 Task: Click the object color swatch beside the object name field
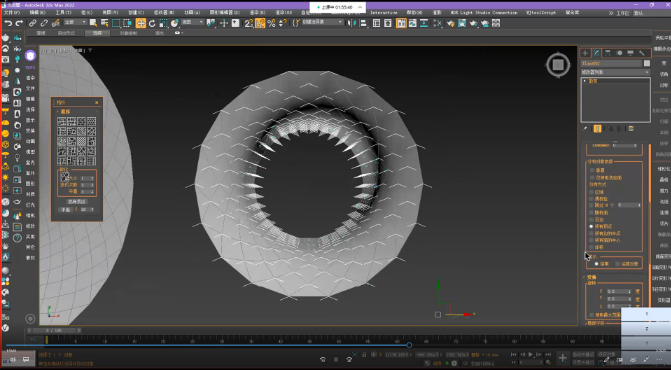[x=647, y=63]
